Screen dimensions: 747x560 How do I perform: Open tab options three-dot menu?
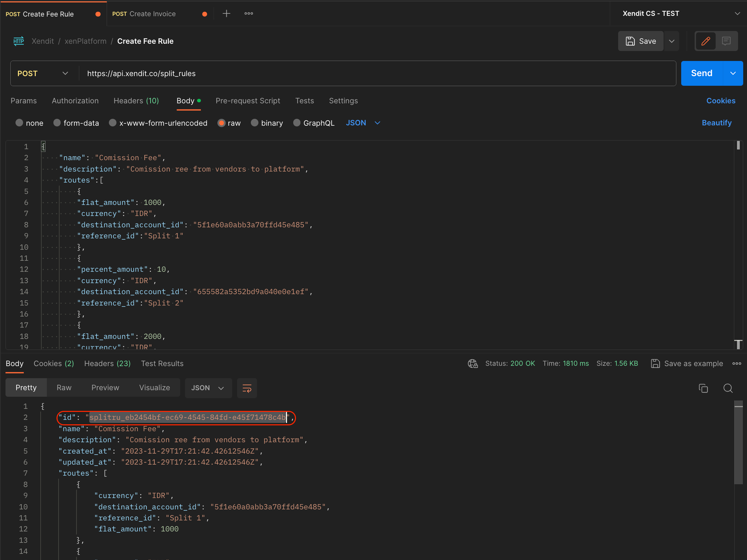tap(249, 13)
